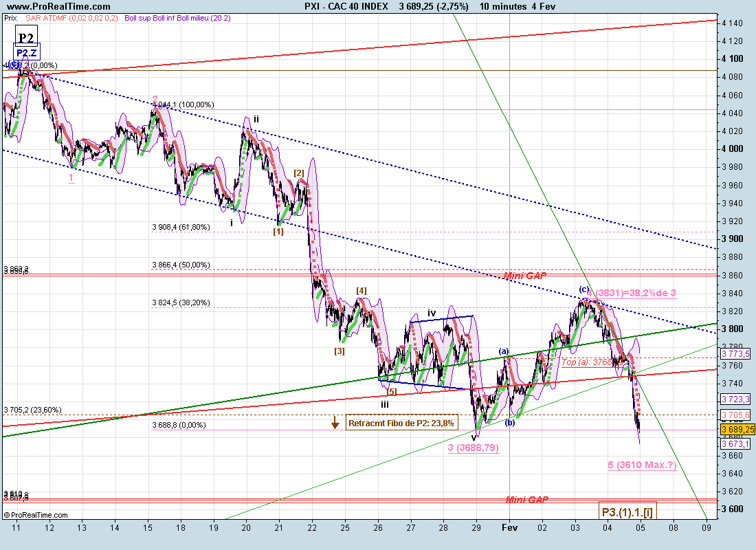The height and width of the screenshot is (550, 756).
Task: Click the 3 866,4 (50,00%) Fibonacci label
Action: pos(181,265)
